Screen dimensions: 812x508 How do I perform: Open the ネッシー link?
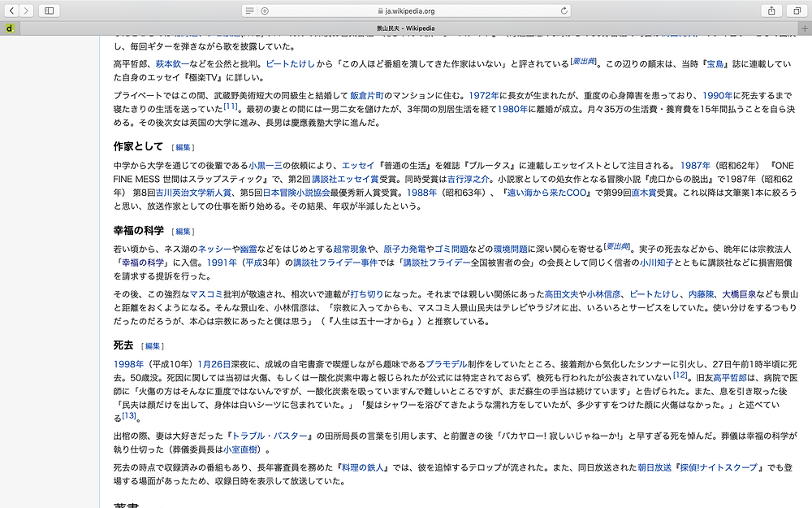pos(214,250)
